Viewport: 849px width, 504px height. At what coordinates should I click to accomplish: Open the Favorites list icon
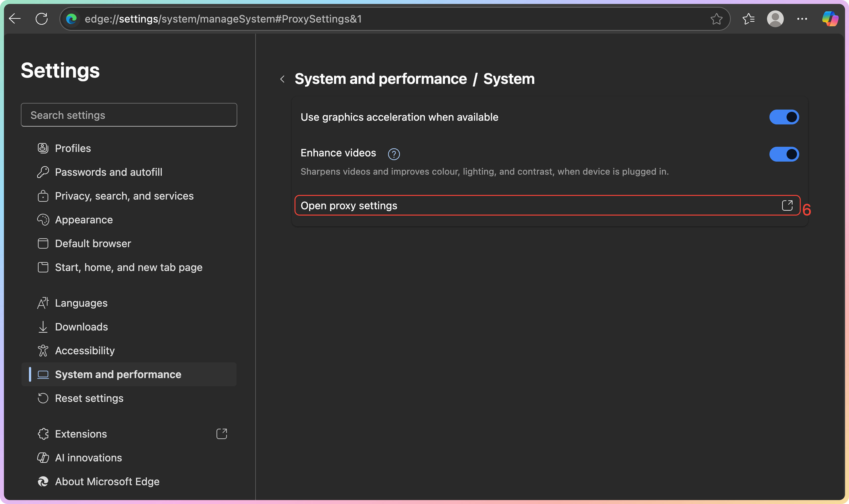[749, 19]
